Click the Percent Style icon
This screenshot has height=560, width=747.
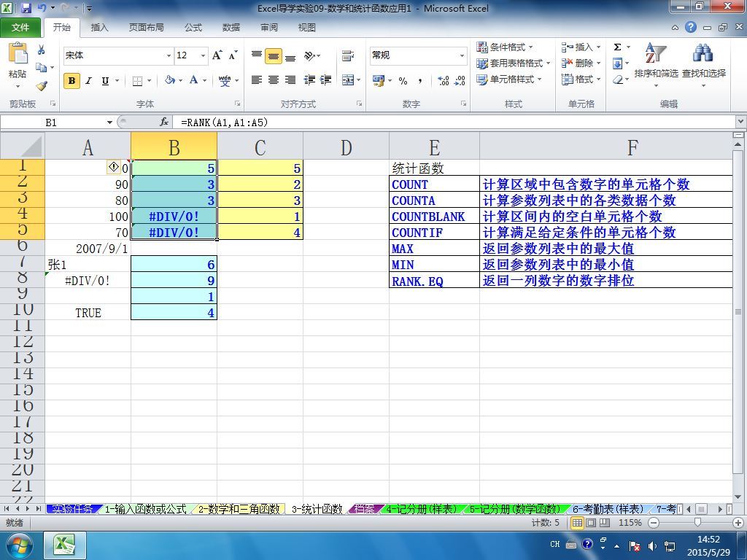(403, 81)
